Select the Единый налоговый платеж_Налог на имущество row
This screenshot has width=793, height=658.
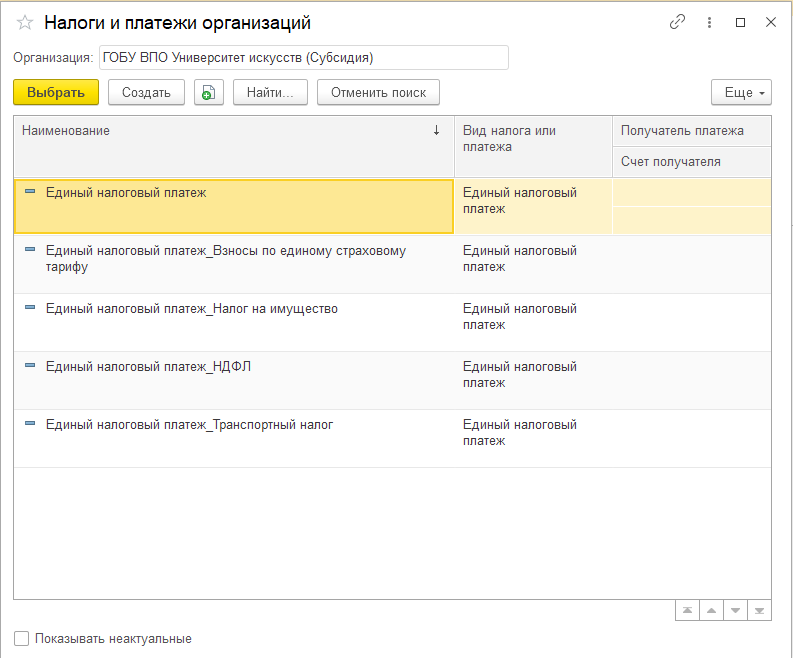tap(392, 323)
